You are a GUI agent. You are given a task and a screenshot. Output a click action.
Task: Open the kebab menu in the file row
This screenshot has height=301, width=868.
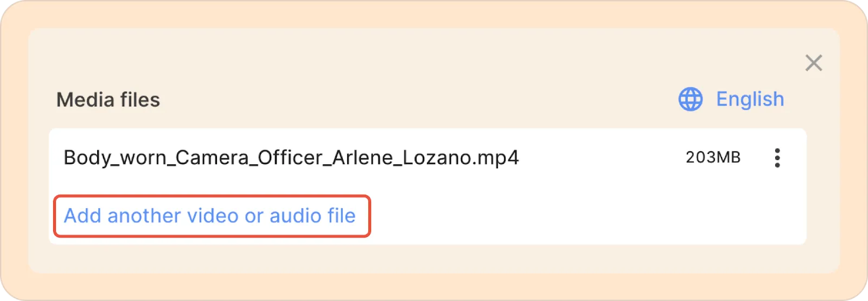(x=777, y=158)
